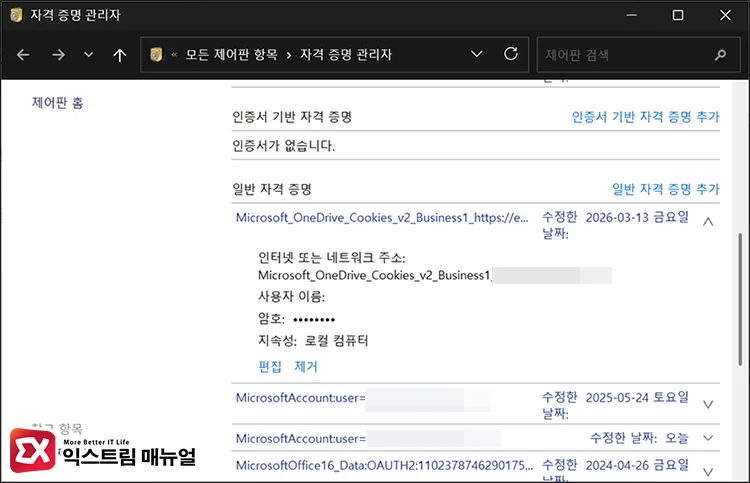
Task: Click the 사용자 이름: label
Action: (291, 296)
